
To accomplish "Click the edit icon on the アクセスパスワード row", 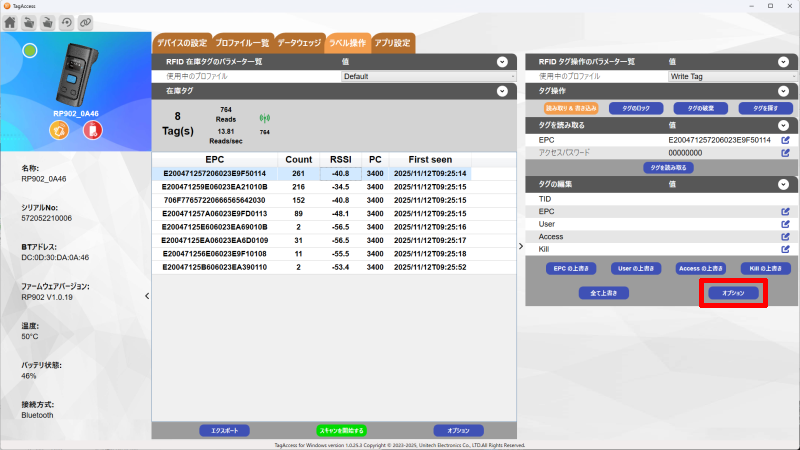I will [x=785, y=153].
